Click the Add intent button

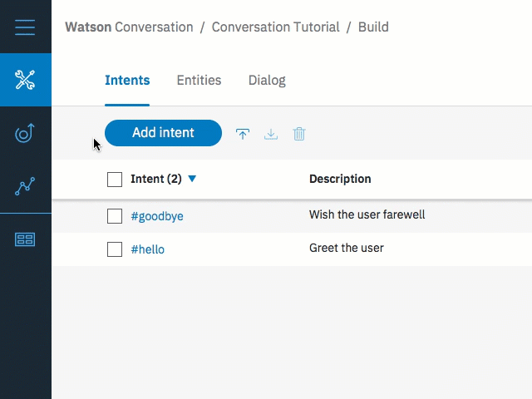click(x=163, y=133)
